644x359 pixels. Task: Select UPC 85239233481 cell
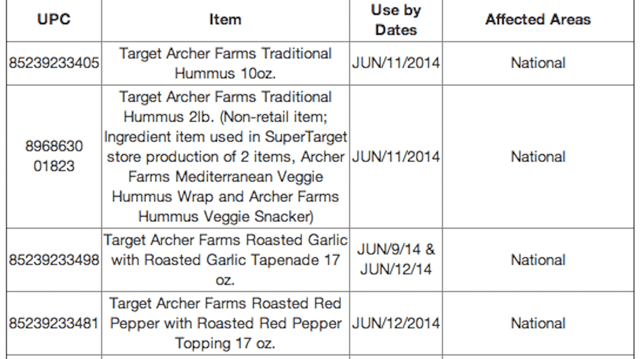tap(54, 323)
